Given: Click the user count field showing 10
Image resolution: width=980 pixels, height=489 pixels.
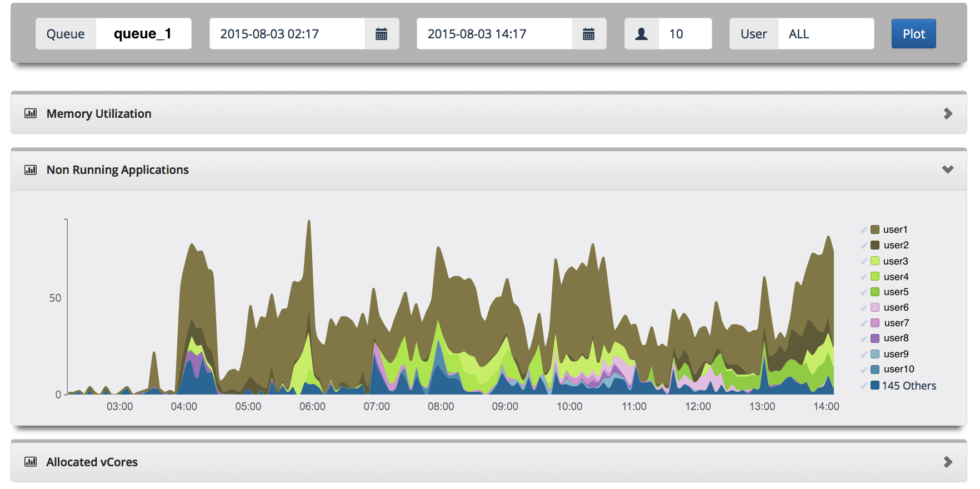Looking at the screenshot, I should click(685, 34).
